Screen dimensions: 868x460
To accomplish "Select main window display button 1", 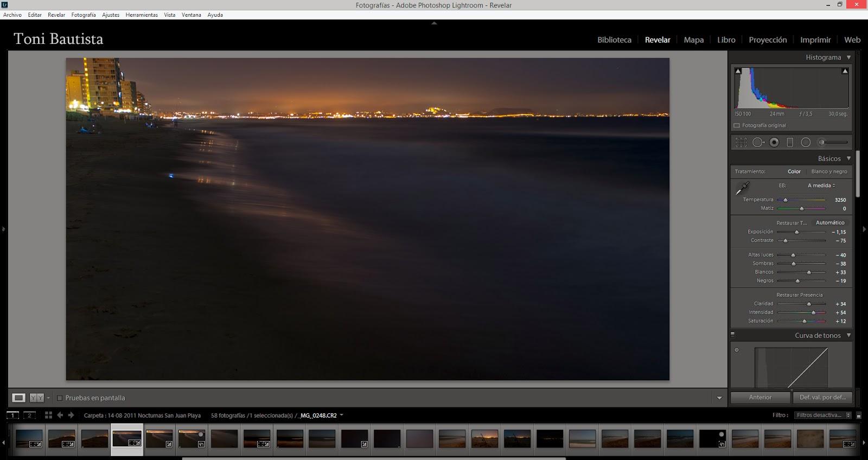I will (13, 415).
